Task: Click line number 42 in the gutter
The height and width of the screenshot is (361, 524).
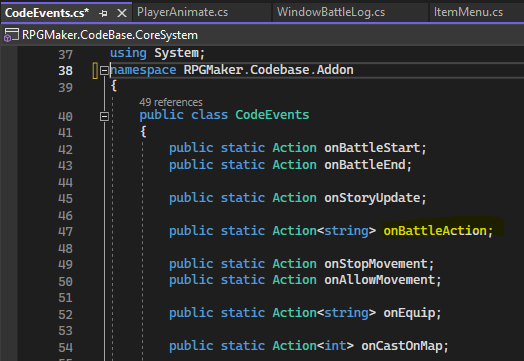Action: [x=66, y=149]
